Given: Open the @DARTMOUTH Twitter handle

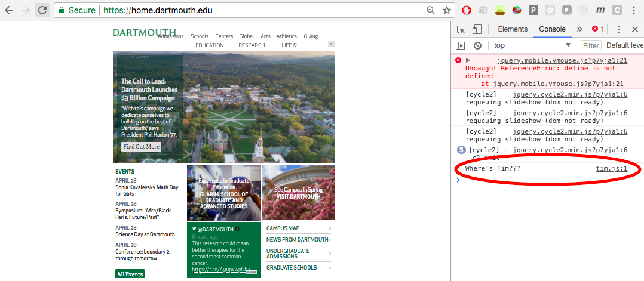Looking at the screenshot, I should tap(216, 229).
